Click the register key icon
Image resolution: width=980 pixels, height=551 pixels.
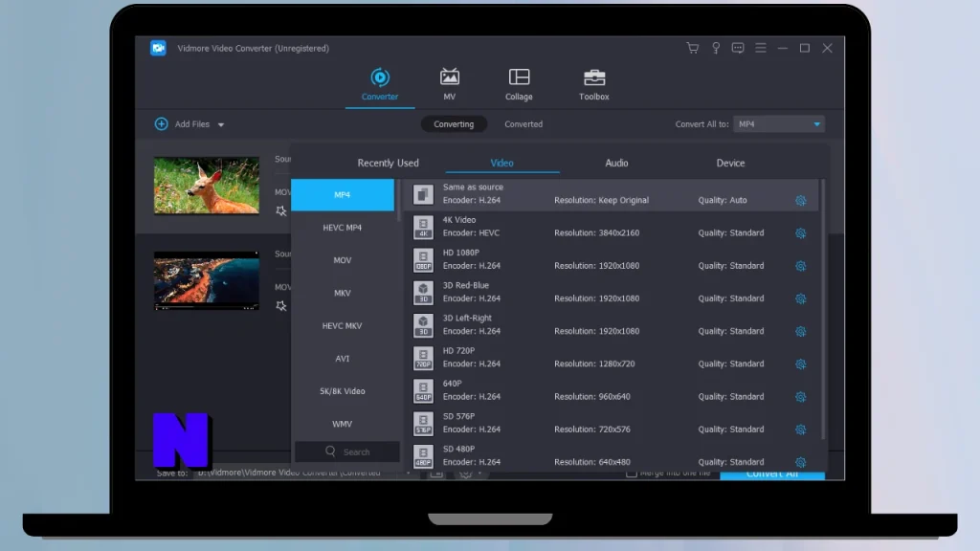(x=716, y=48)
